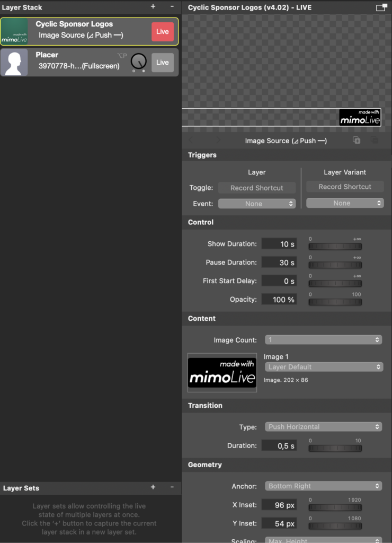Click the Pause Duration input field
Image resolution: width=392 pixels, height=543 pixels.
pyautogui.click(x=279, y=262)
